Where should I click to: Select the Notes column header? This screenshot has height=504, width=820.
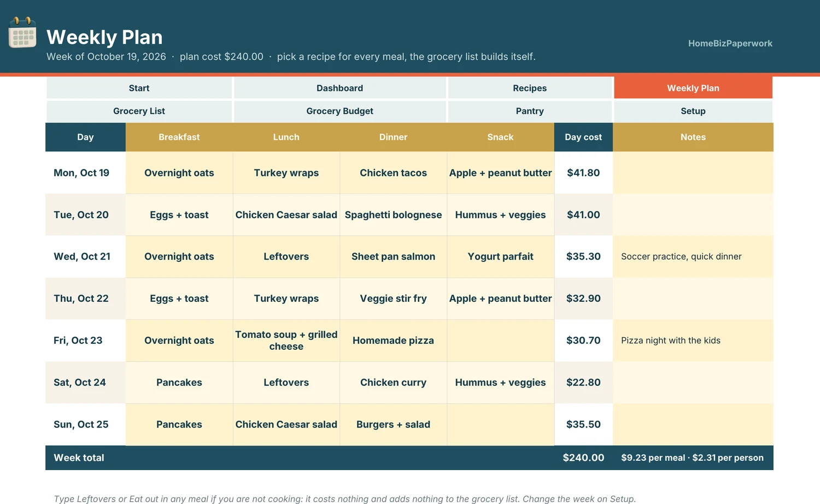pos(693,137)
